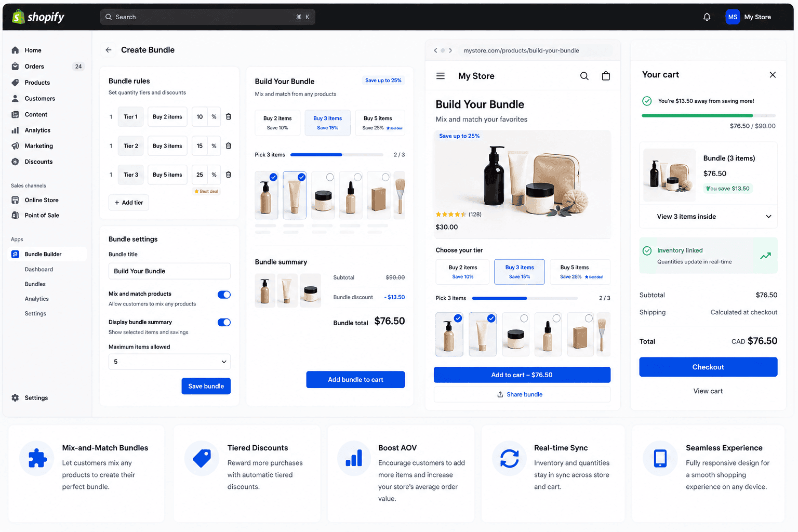
Task: Toggle Display bundle summary switch
Action: pos(224,322)
